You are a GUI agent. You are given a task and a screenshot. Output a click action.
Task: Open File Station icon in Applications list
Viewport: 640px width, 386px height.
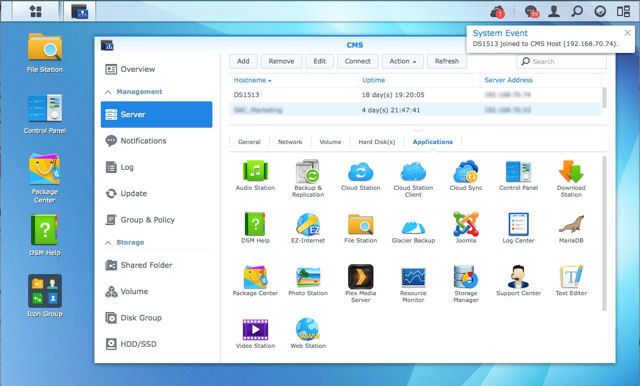360,224
